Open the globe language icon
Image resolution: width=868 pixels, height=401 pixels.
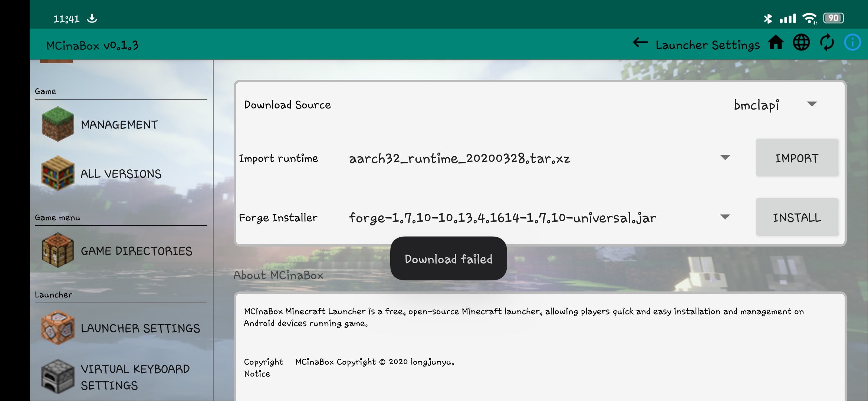pos(802,43)
